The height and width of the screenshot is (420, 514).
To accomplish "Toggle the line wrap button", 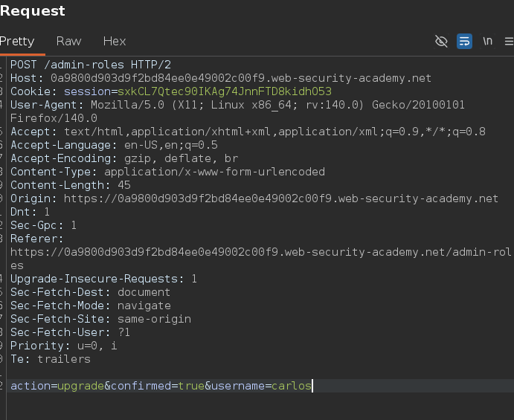I will [x=464, y=42].
